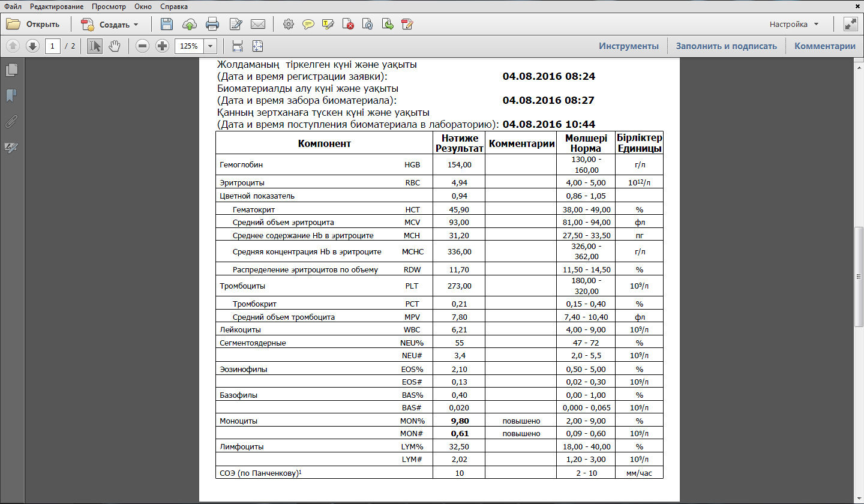Open the page thumbnails panel
Viewport: 864px width, 504px height.
(11, 70)
